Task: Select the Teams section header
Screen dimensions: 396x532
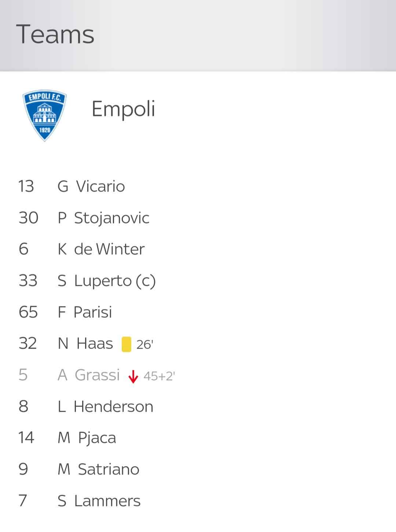Action: (55, 34)
